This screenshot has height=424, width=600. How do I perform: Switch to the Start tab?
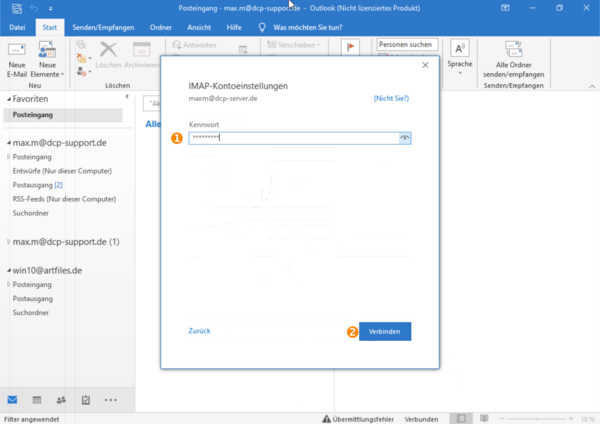click(x=50, y=28)
